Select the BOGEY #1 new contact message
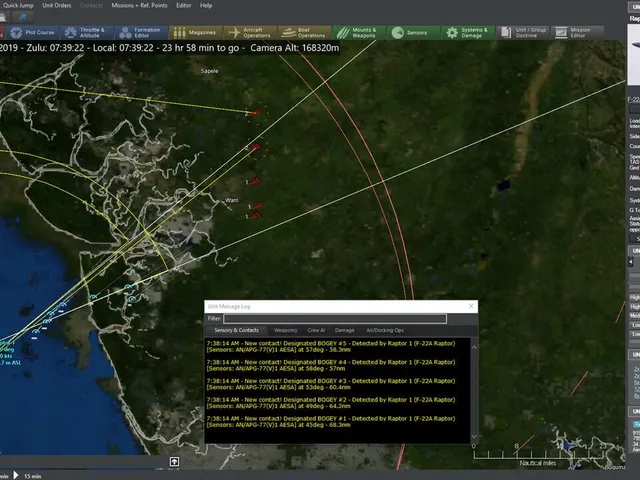The width and height of the screenshot is (640, 480). coord(331,422)
